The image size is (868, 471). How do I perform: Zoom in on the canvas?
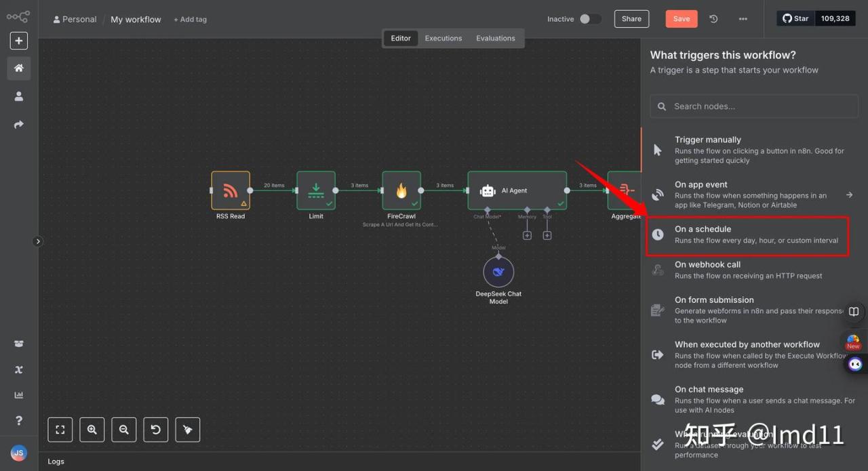tap(92, 430)
